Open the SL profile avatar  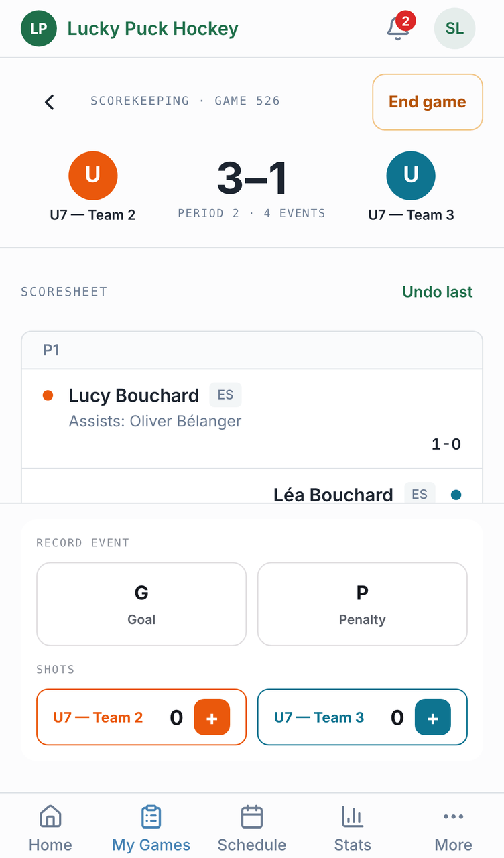click(454, 28)
